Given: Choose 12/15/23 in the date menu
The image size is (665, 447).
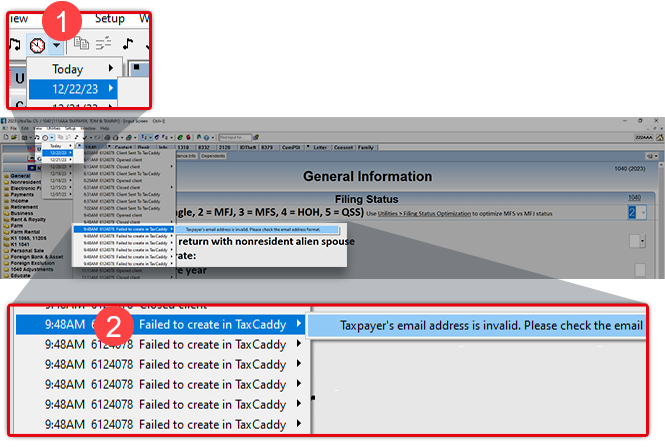Looking at the screenshot, I should pyautogui.click(x=58, y=187).
